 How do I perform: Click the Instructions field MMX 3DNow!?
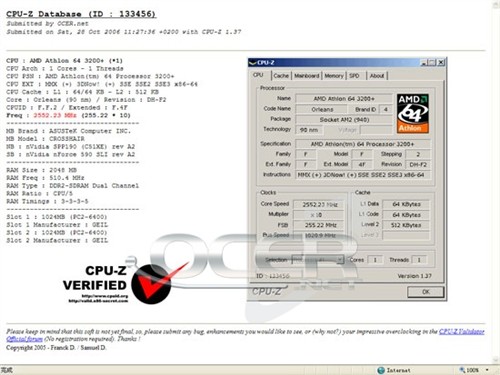tap(362, 175)
